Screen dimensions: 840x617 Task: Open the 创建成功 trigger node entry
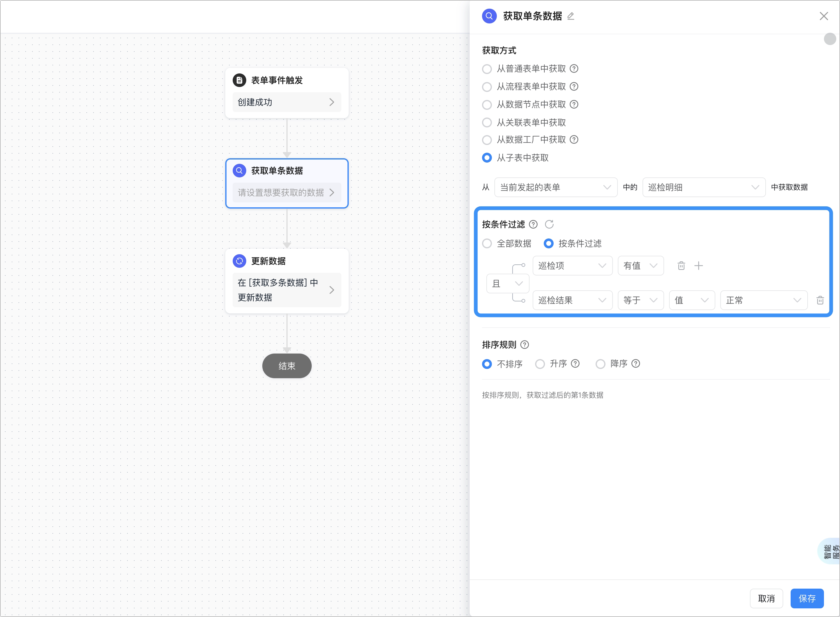click(287, 102)
